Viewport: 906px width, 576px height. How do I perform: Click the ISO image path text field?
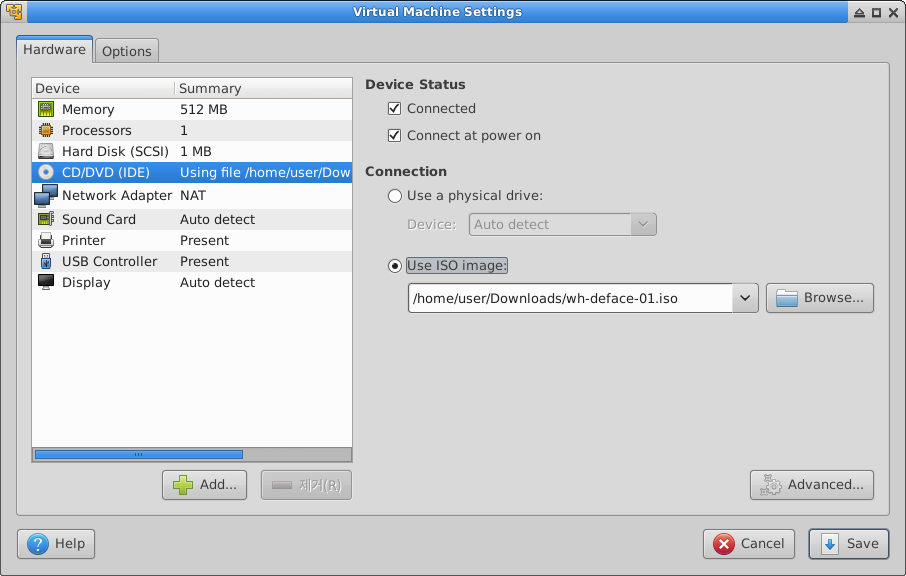[570, 298]
